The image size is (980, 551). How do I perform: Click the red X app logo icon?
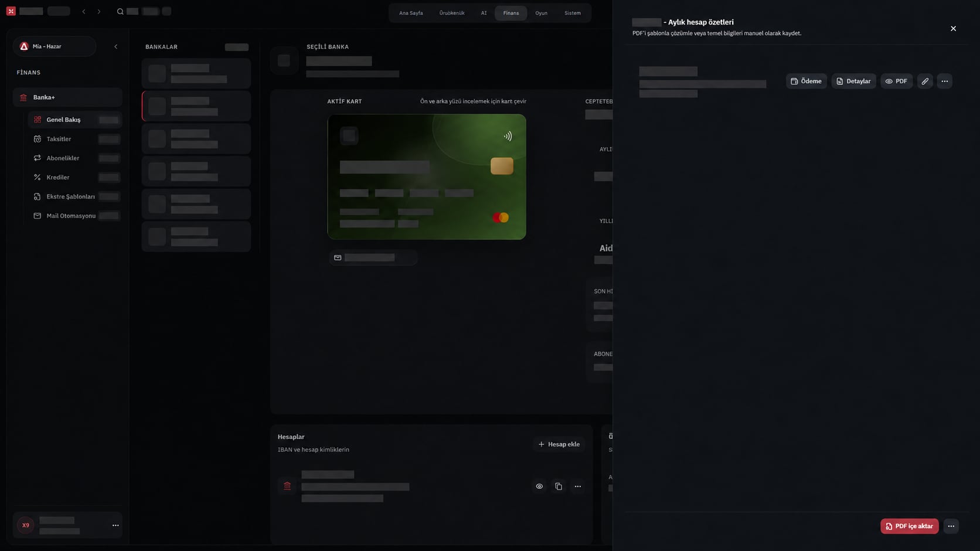(x=11, y=11)
